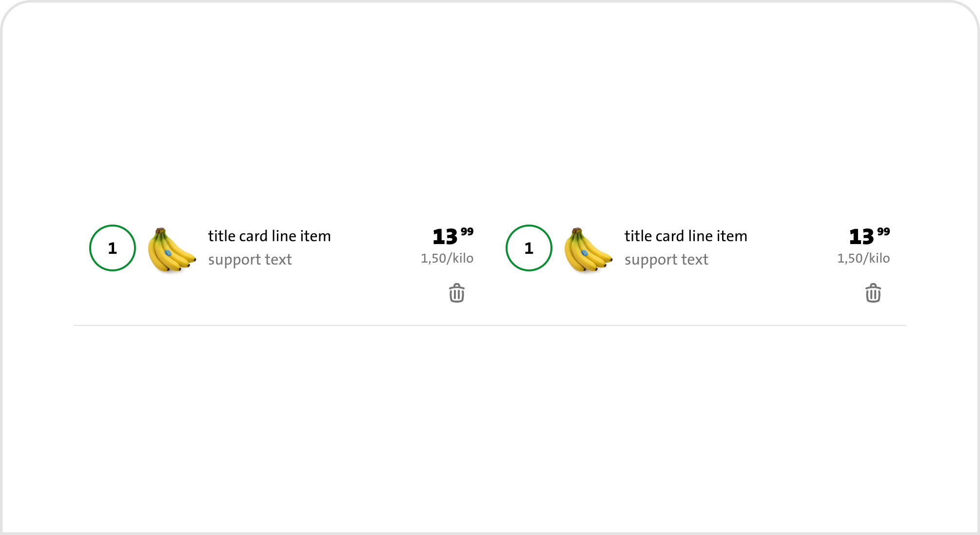Click the left item's superscript 99 cents

pos(467,231)
